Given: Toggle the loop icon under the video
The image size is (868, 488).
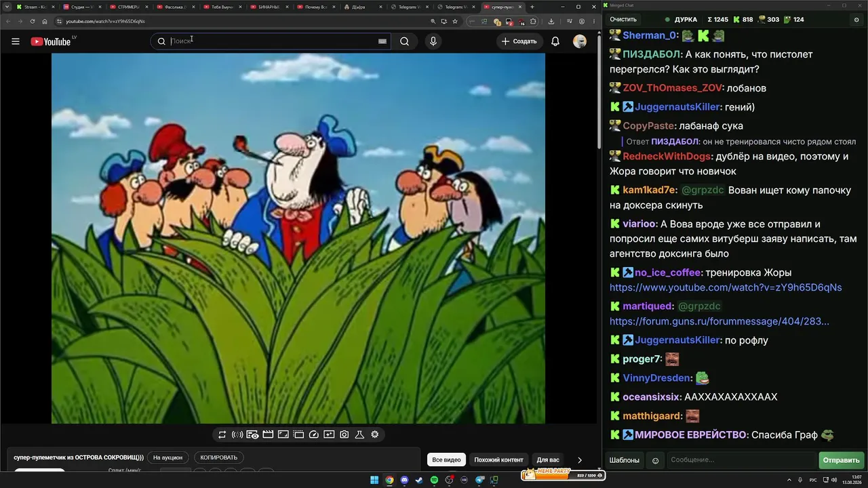Looking at the screenshot, I should (222, 434).
